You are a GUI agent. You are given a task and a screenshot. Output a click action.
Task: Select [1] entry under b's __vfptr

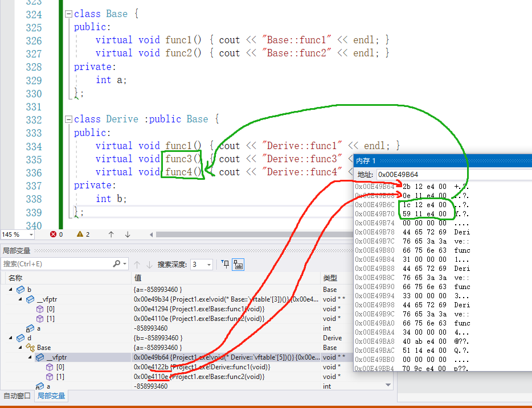point(50,319)
